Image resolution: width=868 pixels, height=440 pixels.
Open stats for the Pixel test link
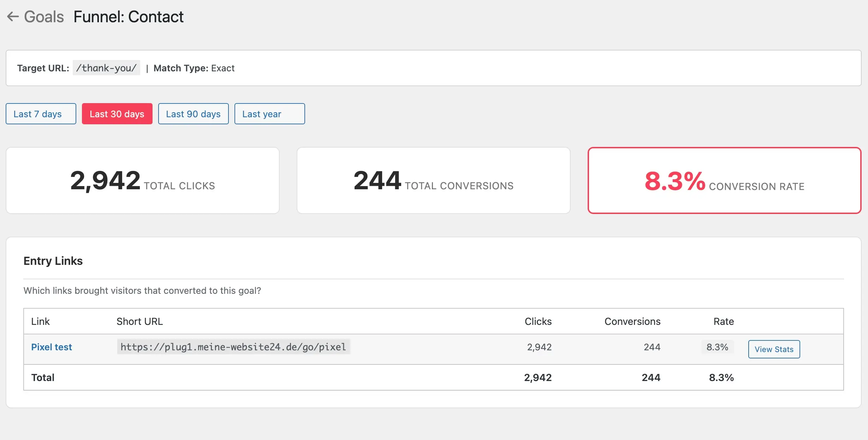click(x=51, y=347)
